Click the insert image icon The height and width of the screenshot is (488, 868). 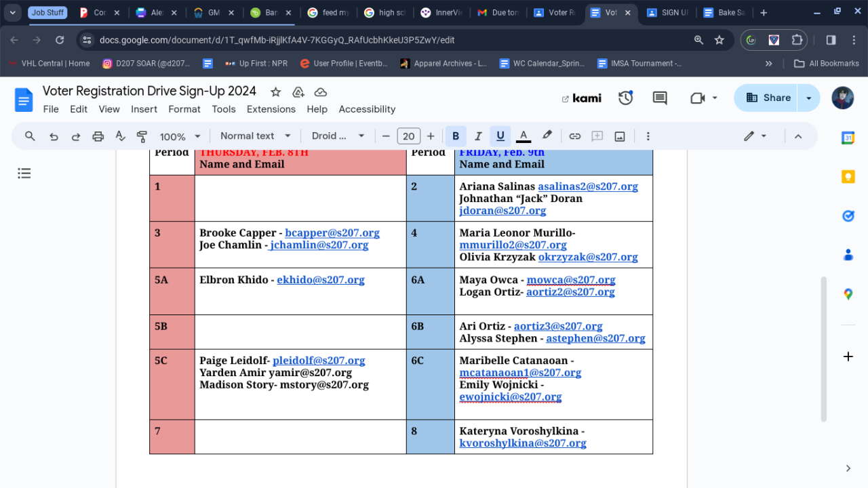point(619,136)
